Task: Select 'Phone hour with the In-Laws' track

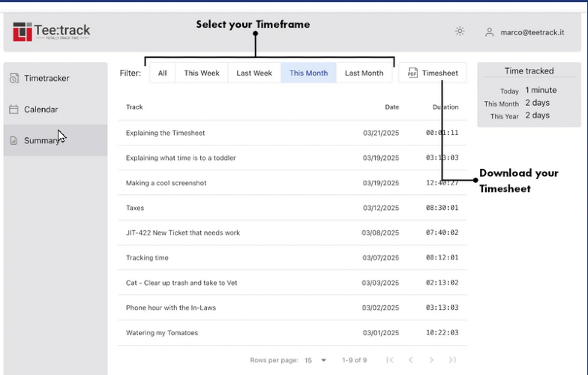Action: coord(171,307)
